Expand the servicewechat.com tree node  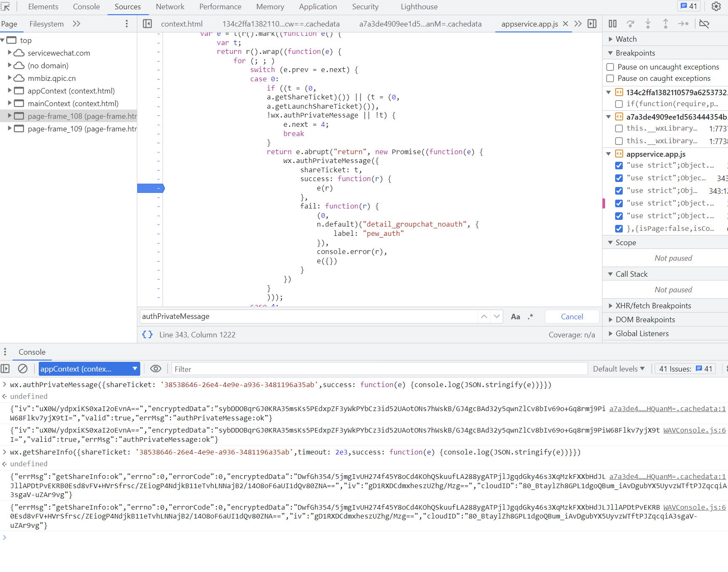10,53
